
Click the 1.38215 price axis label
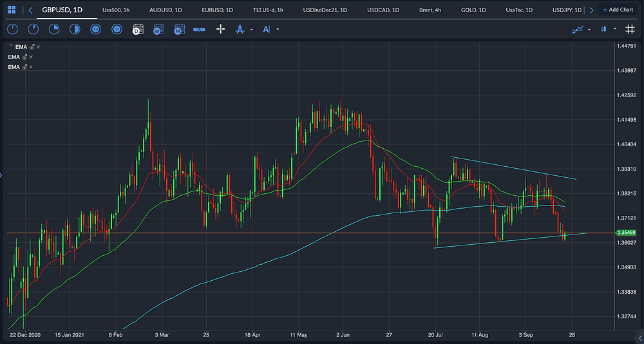tap(627, 193)
